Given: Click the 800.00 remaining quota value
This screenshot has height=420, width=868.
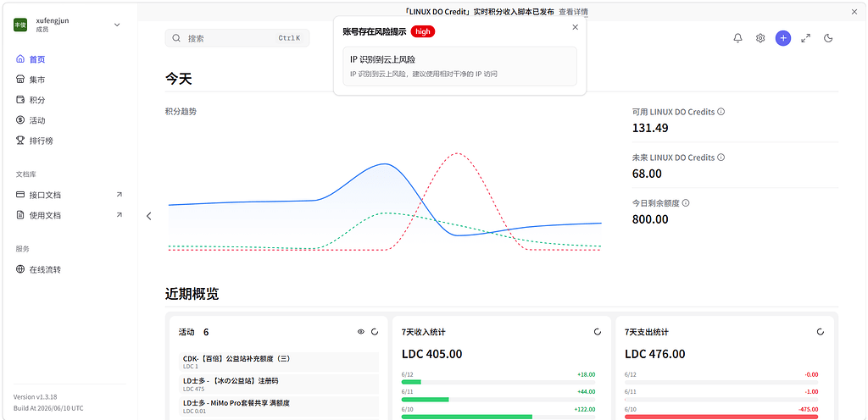Looking at the screenshot, I should click(650, 219).
